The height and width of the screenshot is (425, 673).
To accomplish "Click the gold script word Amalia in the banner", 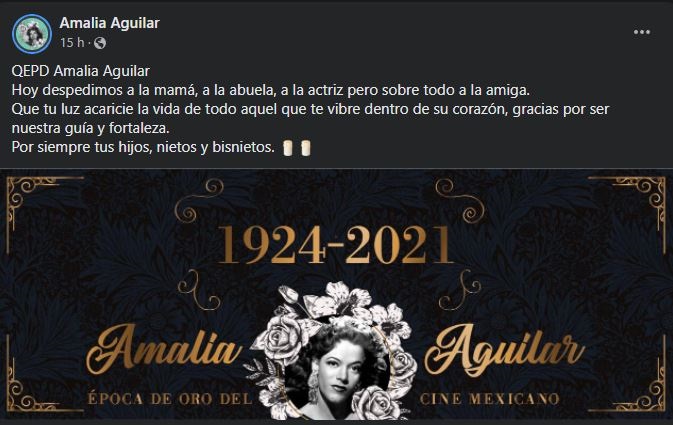I will 164,350.
